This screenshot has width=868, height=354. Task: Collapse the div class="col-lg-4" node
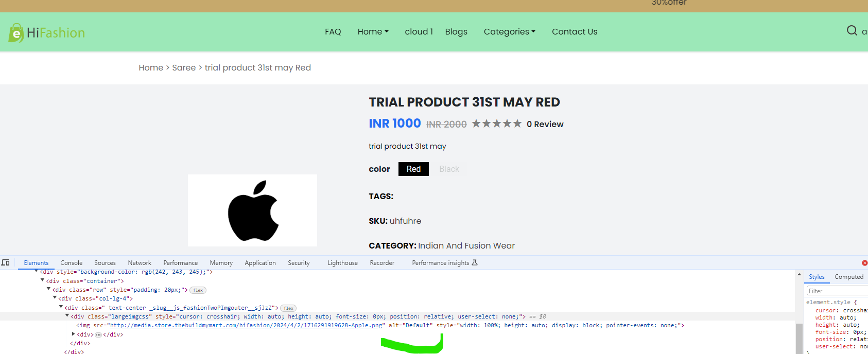(55, 298)
